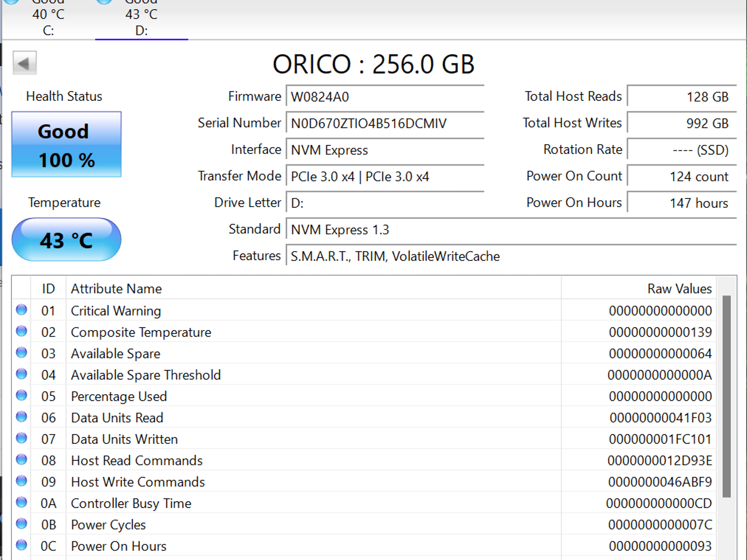Click the Good 100 % health status button
Image resolution: width=747 pixels, height=560 pixels.
(x=66, y=144)
